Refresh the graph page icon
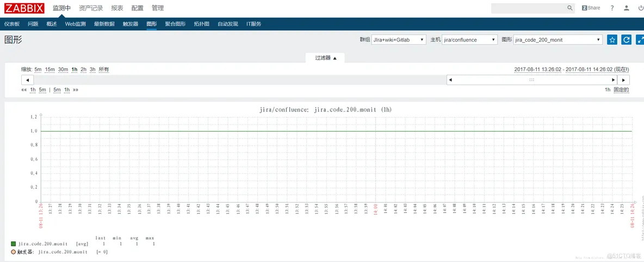The width and height of the screenshot is (644, 262). click(627, 40)
